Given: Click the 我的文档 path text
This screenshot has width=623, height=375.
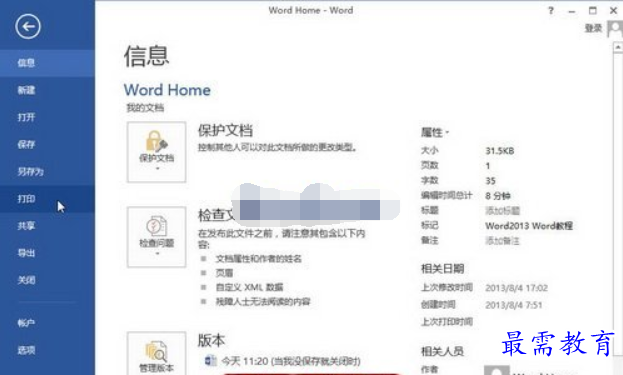Looking at the screenshot, I should tap(145, 108).
